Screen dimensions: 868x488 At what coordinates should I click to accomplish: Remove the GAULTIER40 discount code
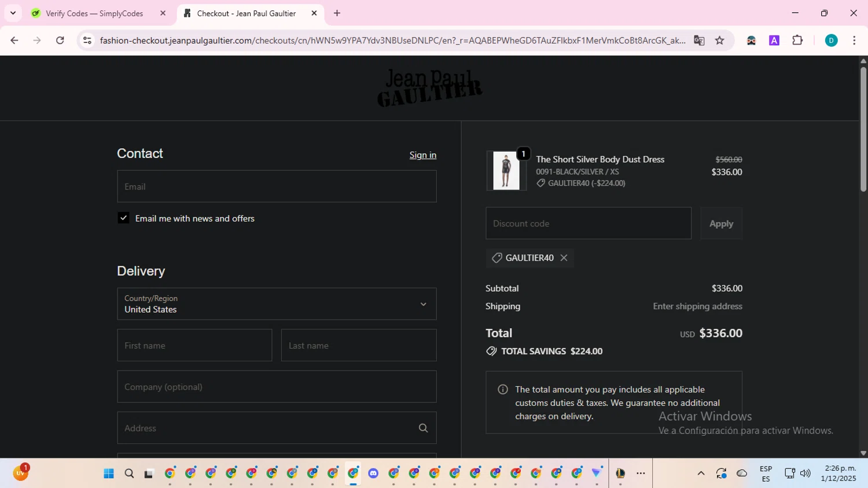(564, 258)
